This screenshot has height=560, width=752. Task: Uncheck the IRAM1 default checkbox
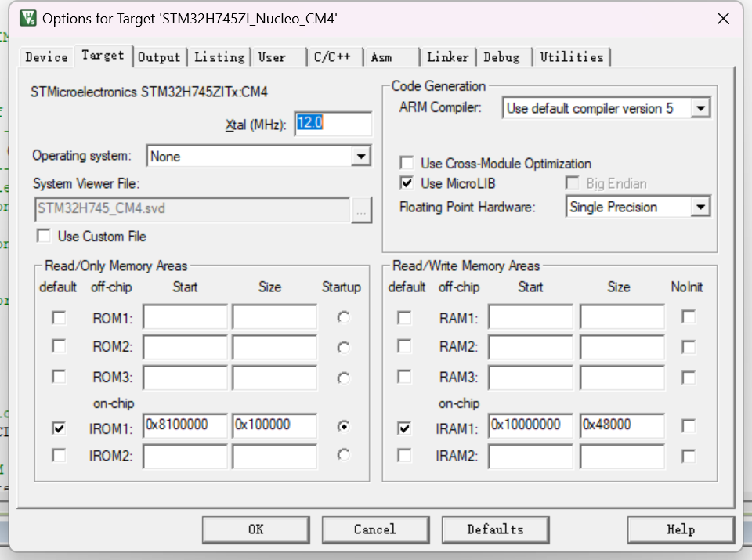(404, 428)
